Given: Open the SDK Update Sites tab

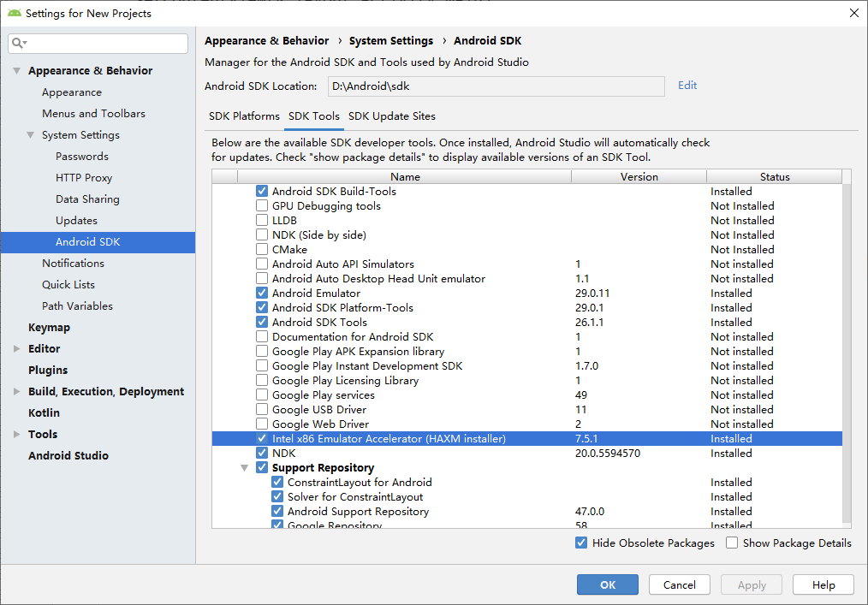Looking at the screenshot, I should (392, 116).
